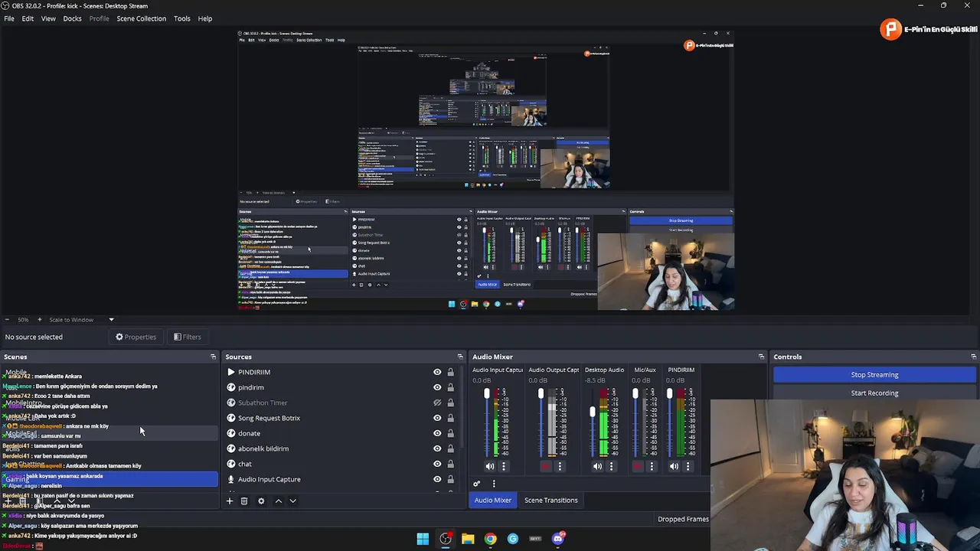Image resolution: width=980 pixels, height=551 pixels.
Task: Click the Start Recording button
Action: 874,393
